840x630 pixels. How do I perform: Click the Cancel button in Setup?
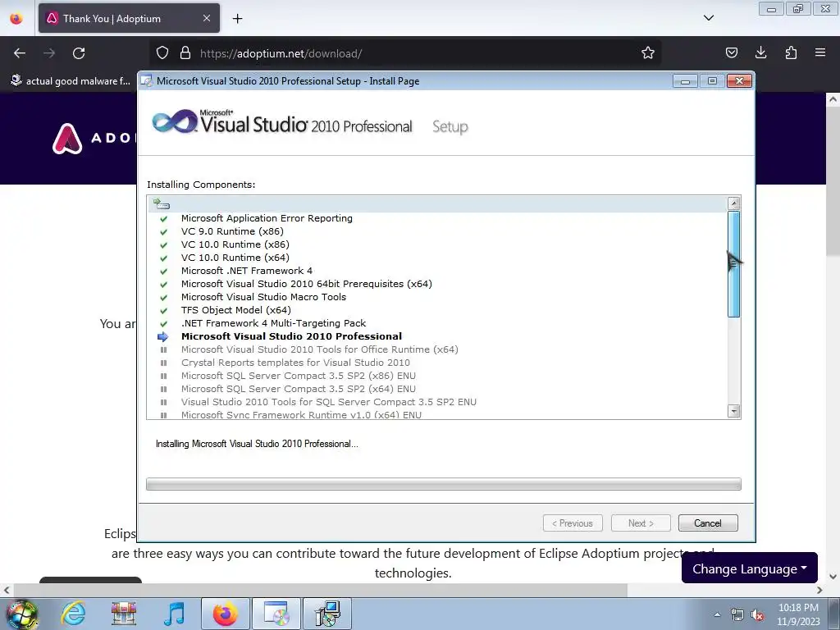[x=708, y=523]
